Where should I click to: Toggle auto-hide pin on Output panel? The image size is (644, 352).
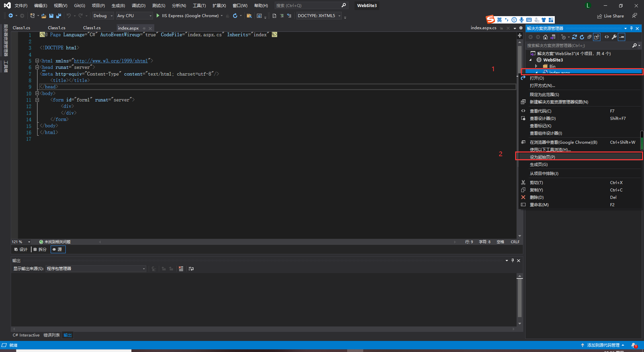(513, 260)
